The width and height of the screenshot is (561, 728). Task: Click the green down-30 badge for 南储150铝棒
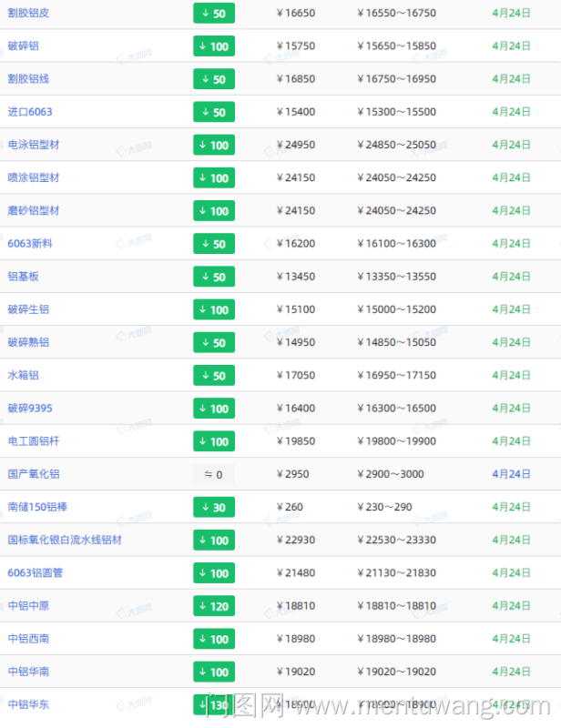click(x=214, y=508)
